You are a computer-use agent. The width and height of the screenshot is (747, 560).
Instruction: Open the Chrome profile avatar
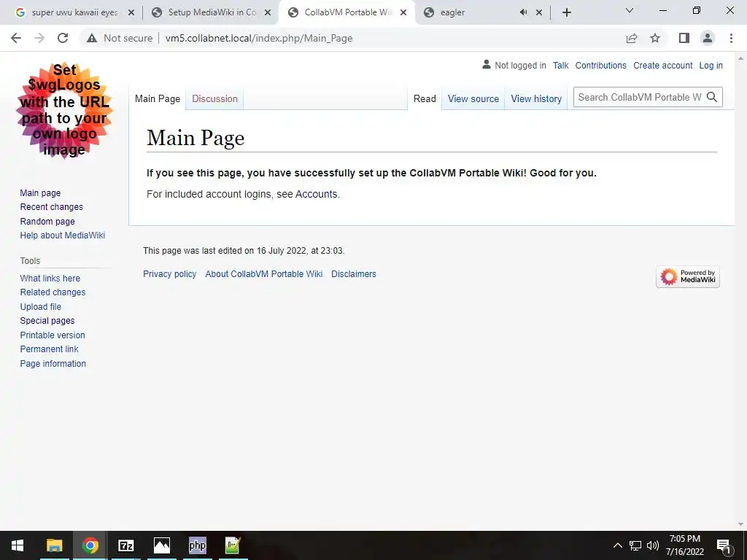tap(708, 38)
